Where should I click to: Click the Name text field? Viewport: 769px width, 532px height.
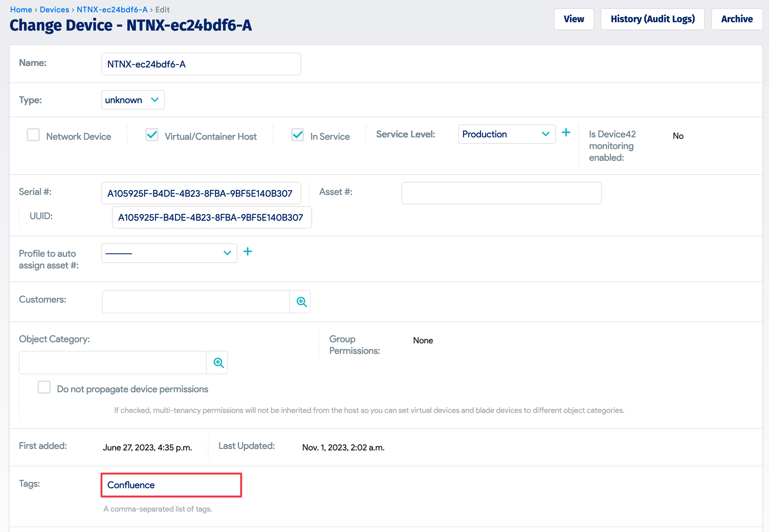point(201,64)
